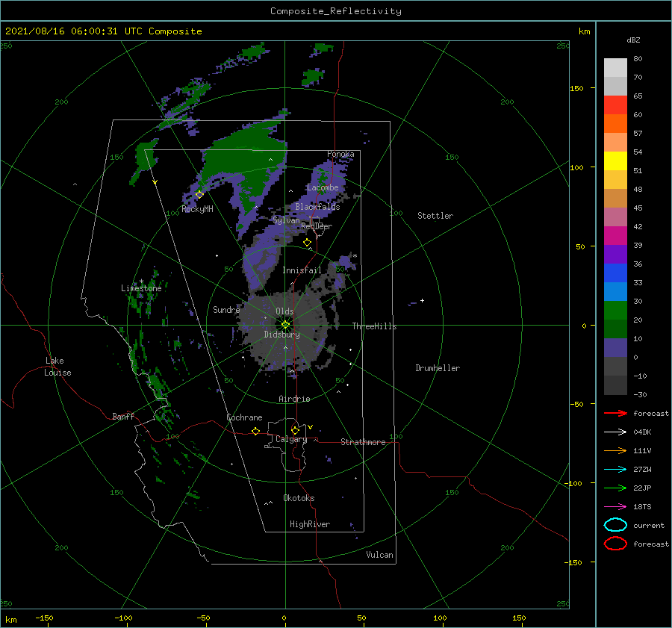The width and height of the screenshot is (672, 628).
Task: Click the 54 dBZ yellow swatch
Action: point(615,161)
